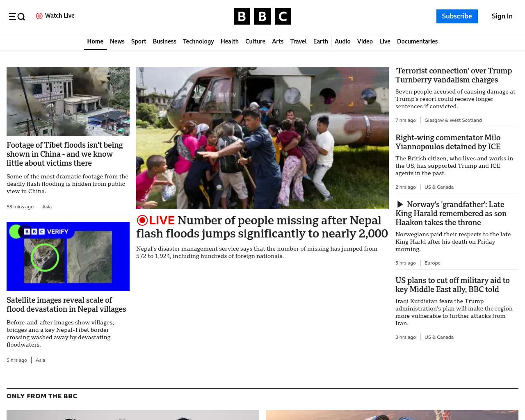Click 'Iraqi Kurdistan fears the Trump' summary

click(454, 312)
